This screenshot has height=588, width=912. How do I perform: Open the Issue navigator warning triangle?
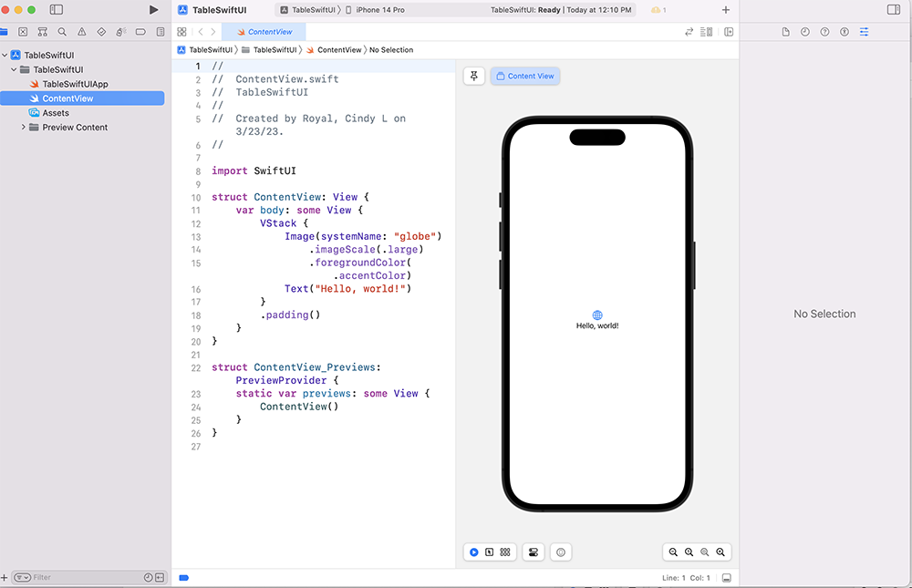[82, 32]
